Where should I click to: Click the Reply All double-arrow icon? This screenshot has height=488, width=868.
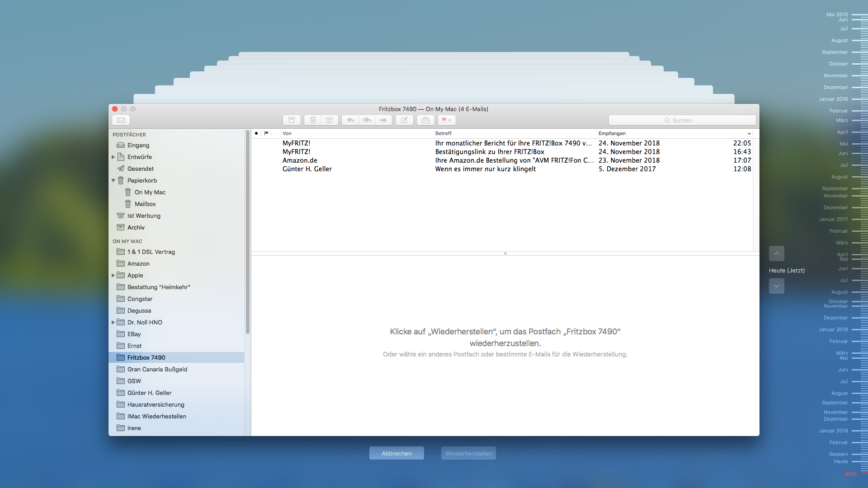coord(367,120)
